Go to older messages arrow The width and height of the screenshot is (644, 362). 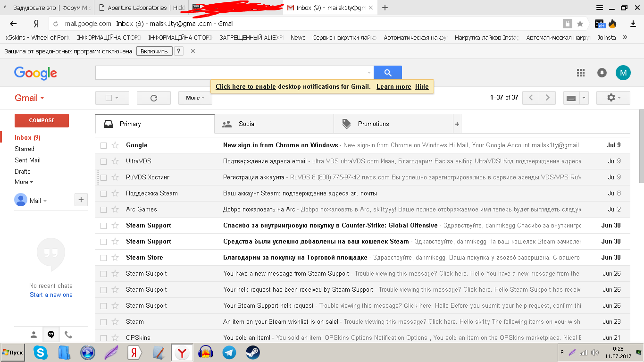click(547, 98)
